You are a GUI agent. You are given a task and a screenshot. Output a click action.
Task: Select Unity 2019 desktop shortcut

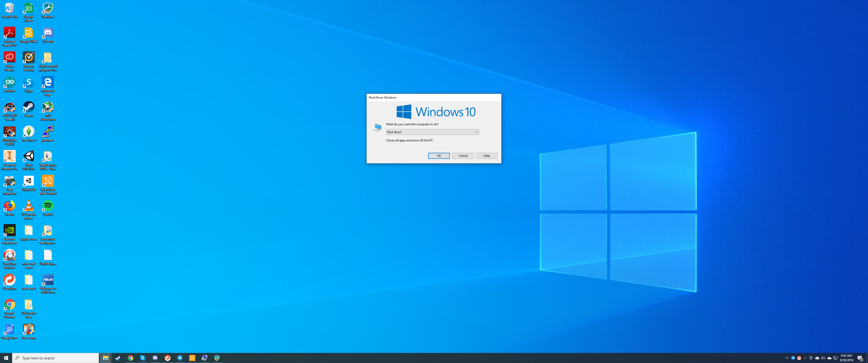(29, 161)
